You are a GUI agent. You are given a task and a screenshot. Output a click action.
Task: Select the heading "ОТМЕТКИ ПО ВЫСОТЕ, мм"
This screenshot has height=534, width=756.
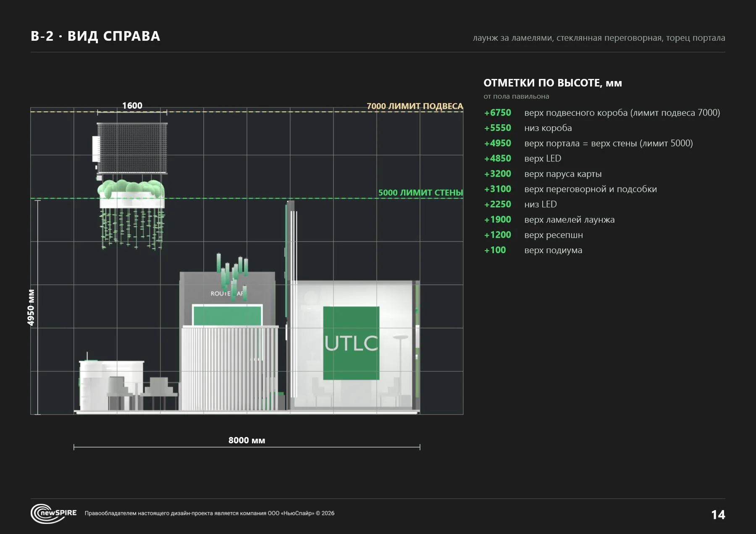[553, 83]
